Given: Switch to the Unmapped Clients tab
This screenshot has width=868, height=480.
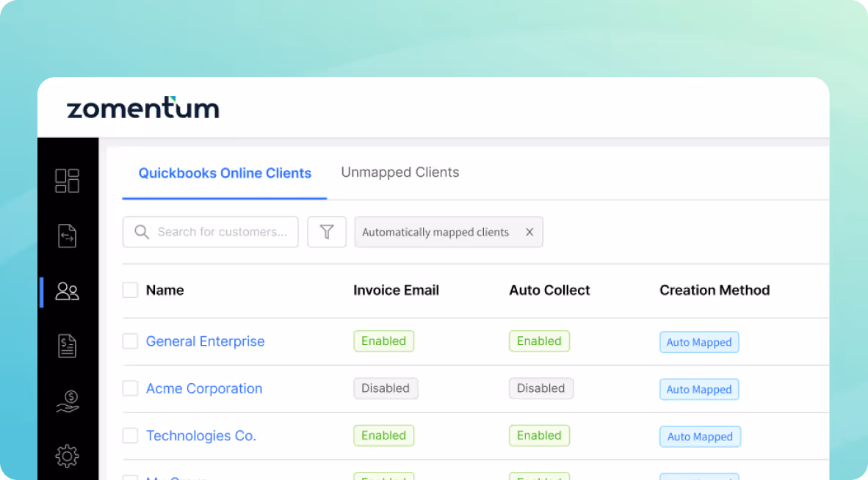Looking at the screenshot, I should point(399,172).
